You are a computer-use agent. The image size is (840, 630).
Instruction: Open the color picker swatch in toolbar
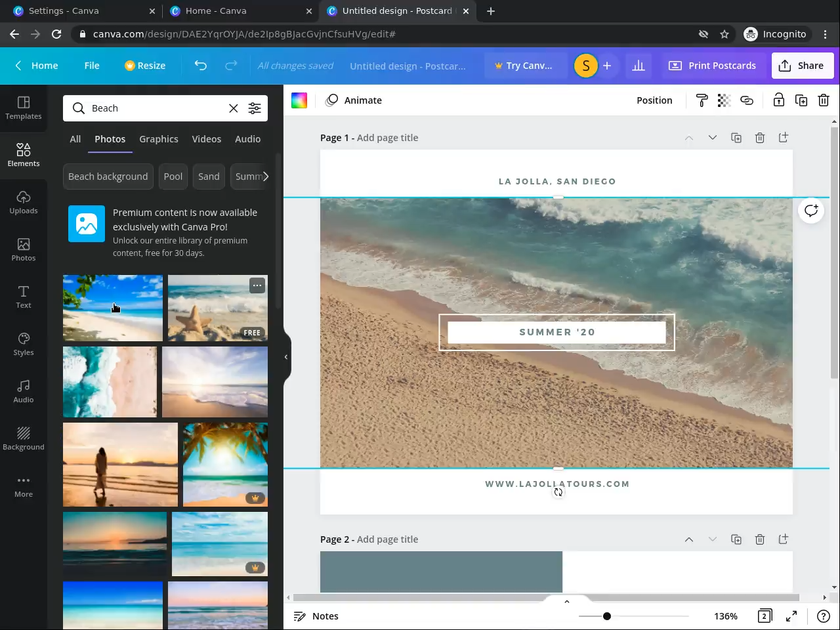(x=299, y=100)
